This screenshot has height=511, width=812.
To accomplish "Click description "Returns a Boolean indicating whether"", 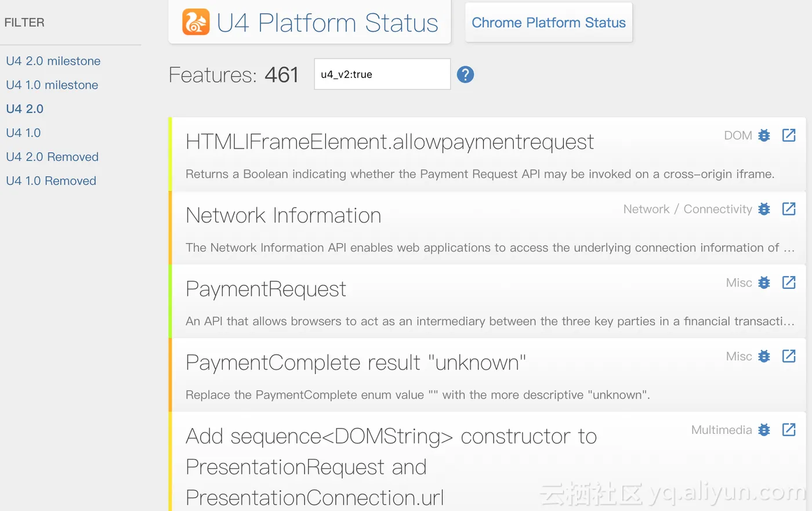I will (x=480, y=174).
